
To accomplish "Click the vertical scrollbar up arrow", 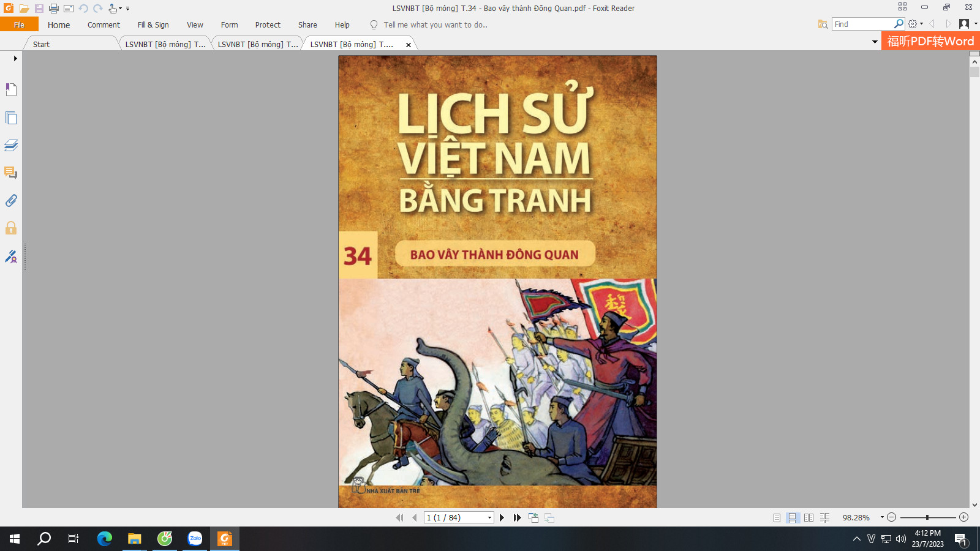I will 974,62.
